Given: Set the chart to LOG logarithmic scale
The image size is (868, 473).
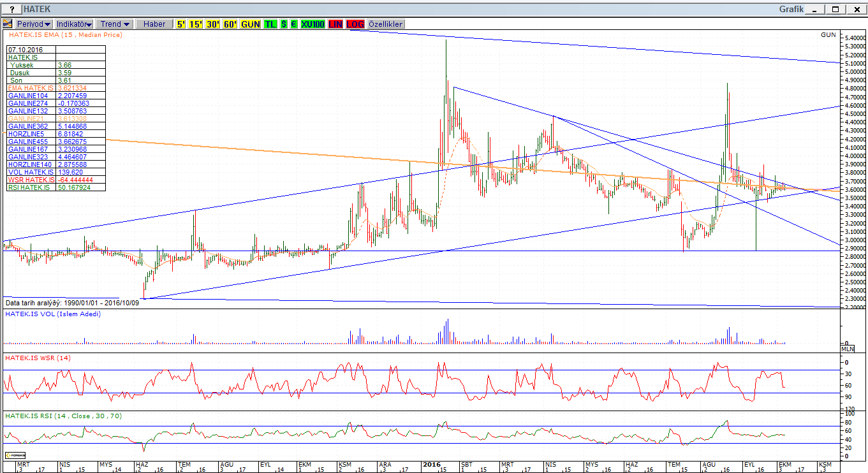Looking at the screenshot, I should coord(356,24).
